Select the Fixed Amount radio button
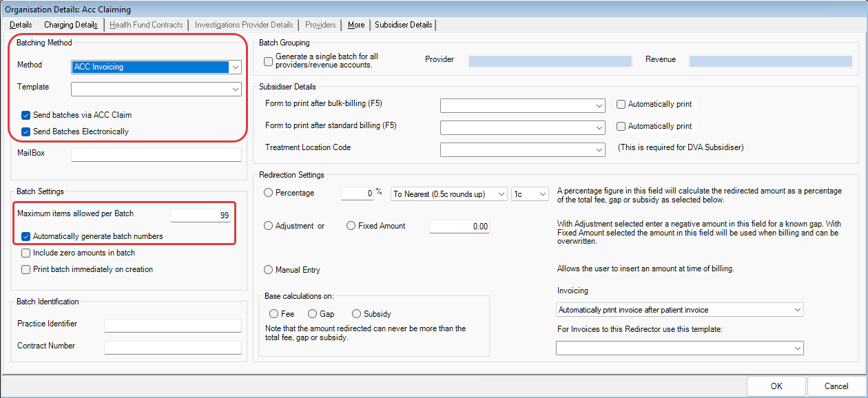This screenshot has width=868, height=398. tap(351, 226)
